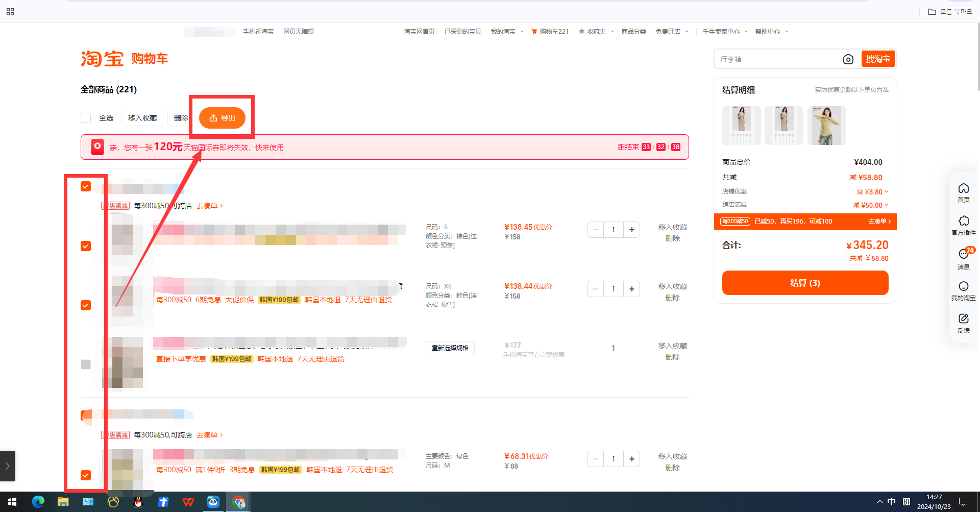Show hidden system tray icons

tap(879, 502)
